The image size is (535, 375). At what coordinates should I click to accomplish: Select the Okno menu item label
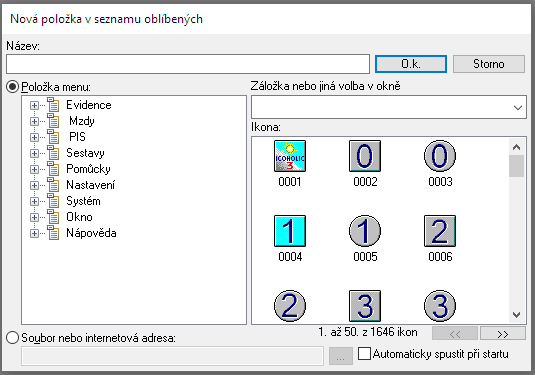point(79,217)
